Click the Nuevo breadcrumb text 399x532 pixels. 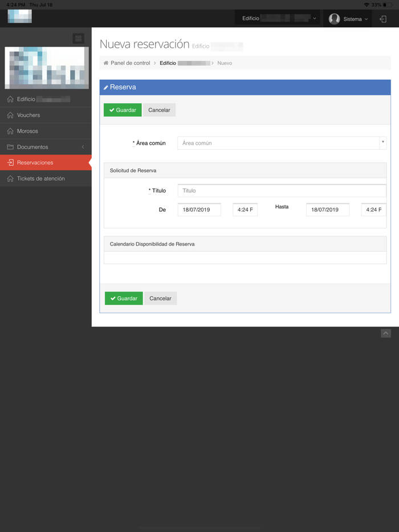(x=225, y=63)
